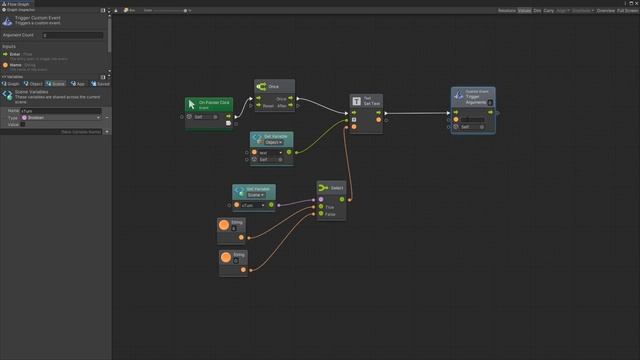Open the variable Type Boolean dropdown
Viewport: 640px width, 360px height.
point(60,118)
